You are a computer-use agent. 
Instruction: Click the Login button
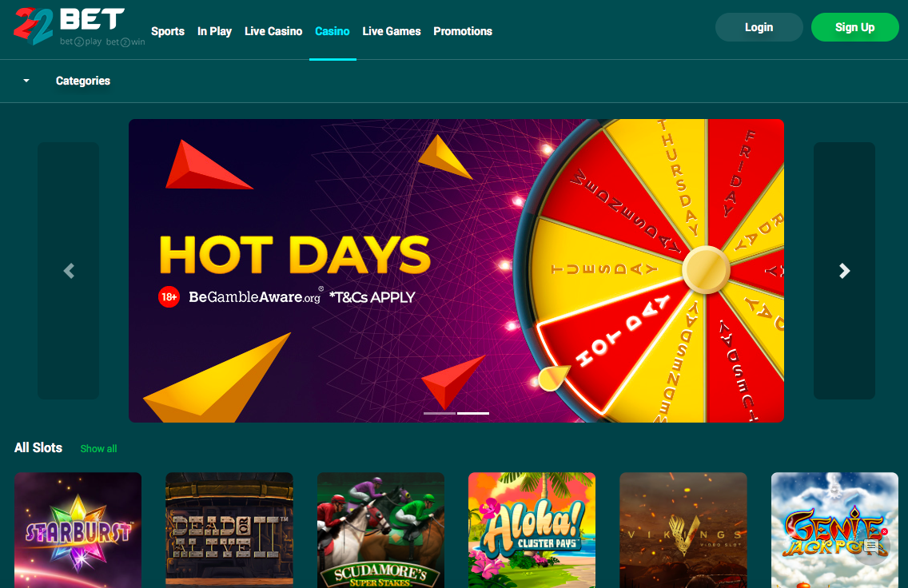[759, 27]
